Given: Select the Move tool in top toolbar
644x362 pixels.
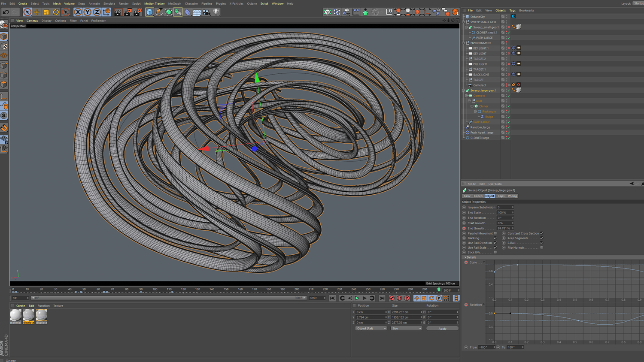Looking at the screenshot, I should [37, 12].
